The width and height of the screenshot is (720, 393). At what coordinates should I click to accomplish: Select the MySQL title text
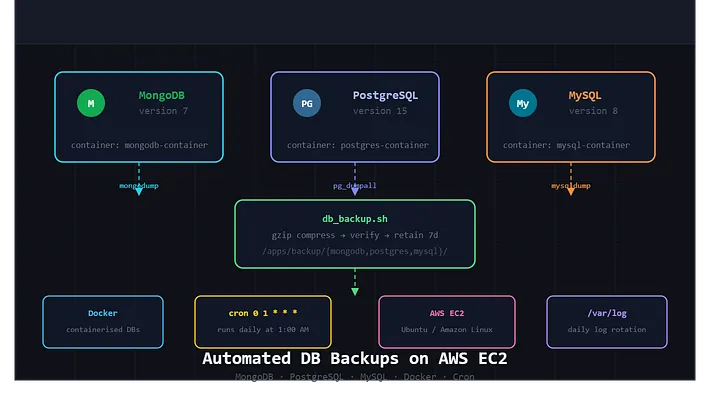tap(585, 95)
